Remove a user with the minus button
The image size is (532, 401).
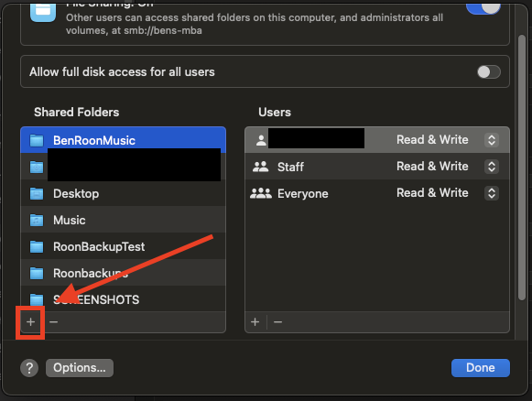(x=277, y=322)
